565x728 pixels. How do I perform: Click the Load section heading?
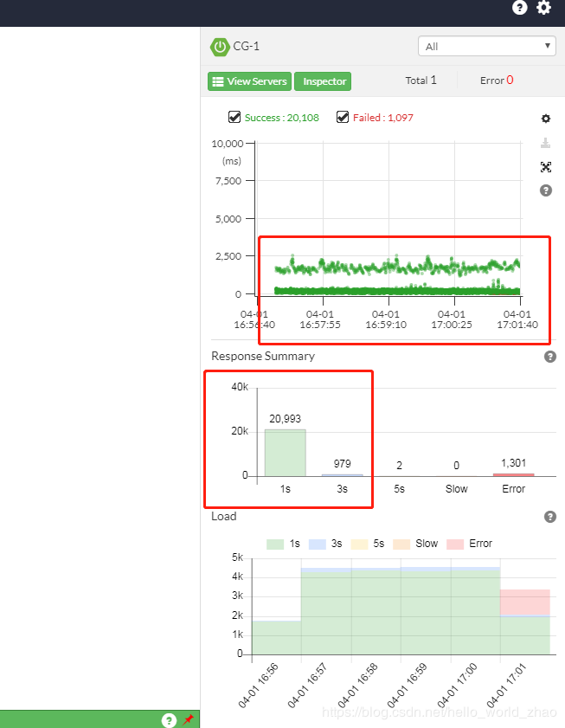(224, 516)
